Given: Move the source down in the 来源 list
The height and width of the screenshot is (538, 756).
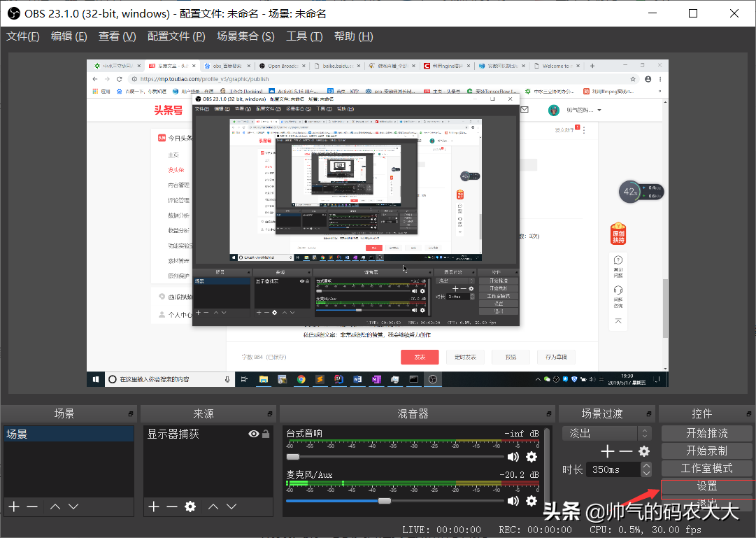Looking at the screenshot, I should point(231,507).
